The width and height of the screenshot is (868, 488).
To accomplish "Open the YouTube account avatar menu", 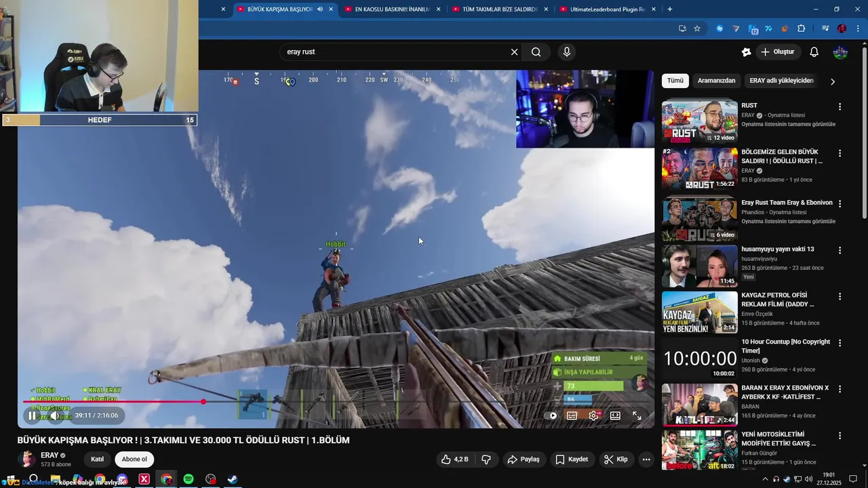I will coord(841,52).
